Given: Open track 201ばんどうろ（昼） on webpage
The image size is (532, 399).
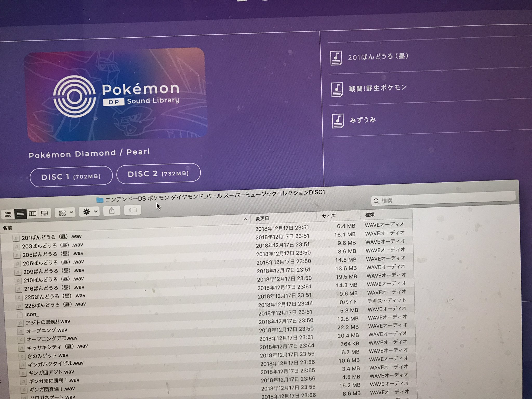Looking at the screenshot, I should click(378, 57).
